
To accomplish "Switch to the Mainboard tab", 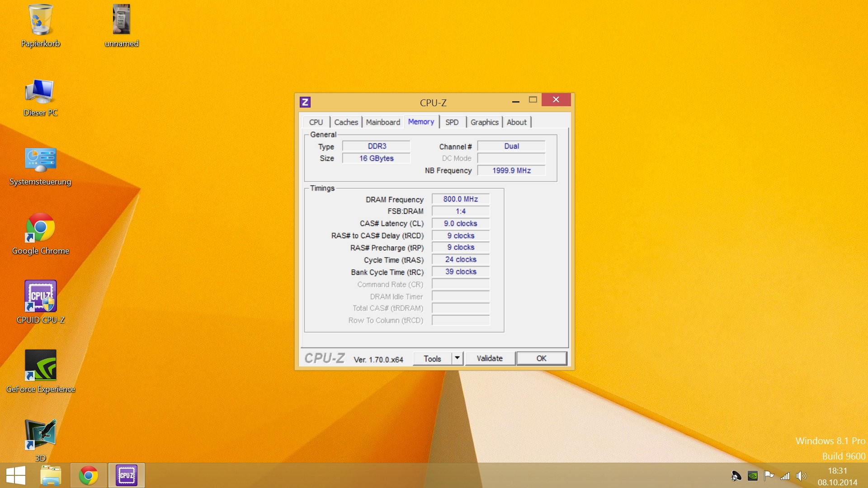I will (383, 122).
